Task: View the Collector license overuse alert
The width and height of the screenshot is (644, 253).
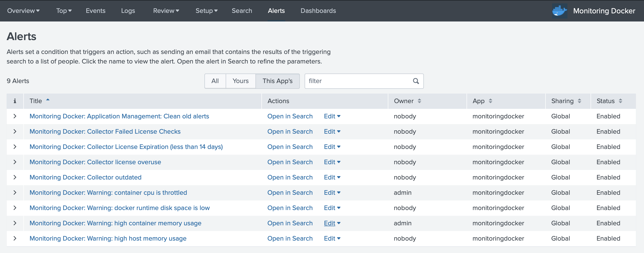Action: pos(95,162)
